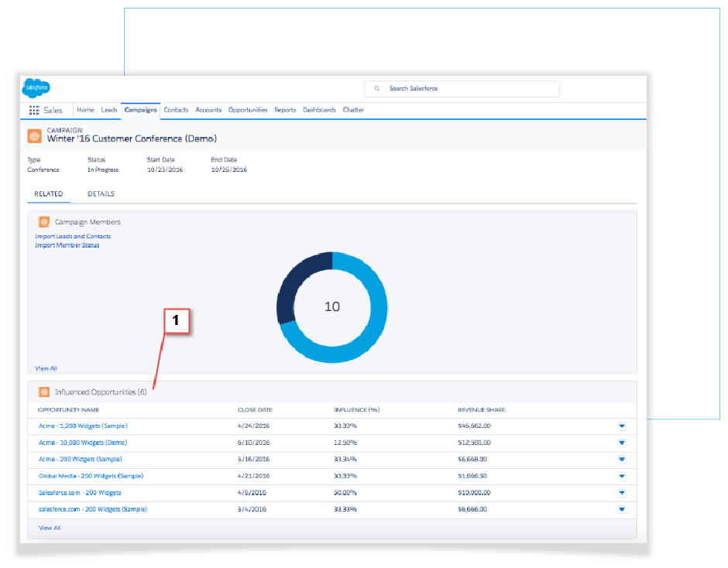The width and height of the screenshot is (728, 568).
Task: Click View All under Influenced Opportunities
Action: coord(50,528)
